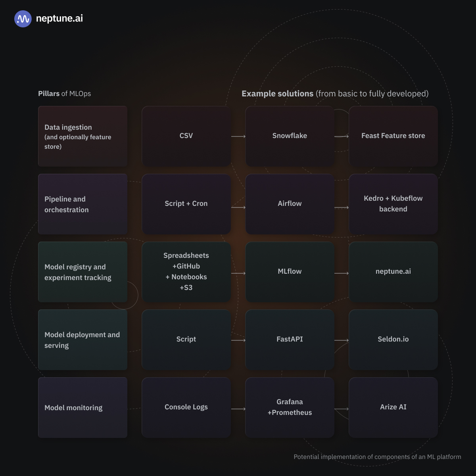Viewport: 476px width, 476px height.
Task: Select the Data ingestion pillar card
Action: coord(83,136)
